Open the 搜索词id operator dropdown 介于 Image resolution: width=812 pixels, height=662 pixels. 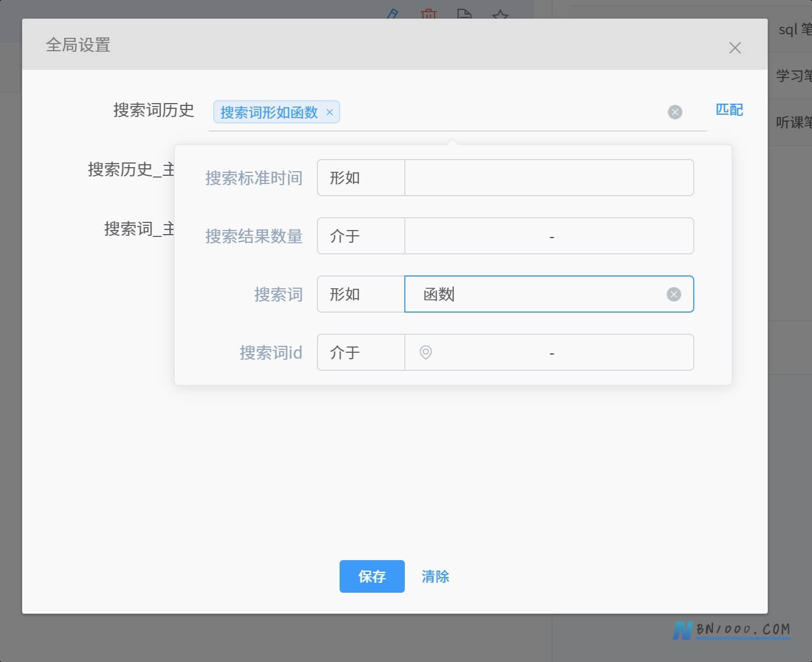361,352
